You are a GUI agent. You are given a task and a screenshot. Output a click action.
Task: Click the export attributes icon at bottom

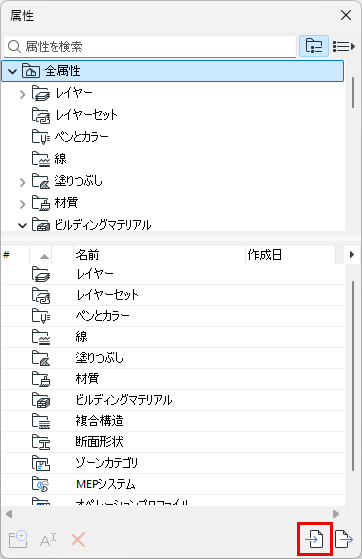point(344,539)
